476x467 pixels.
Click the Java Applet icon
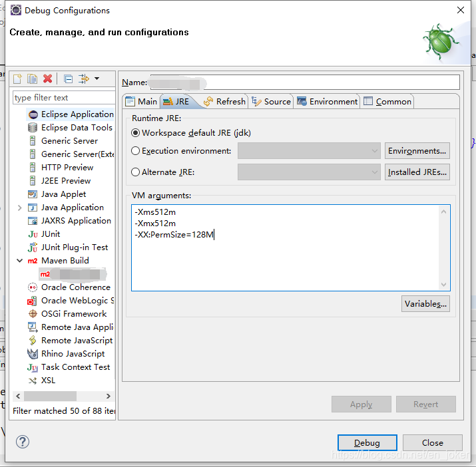(33, 194)
